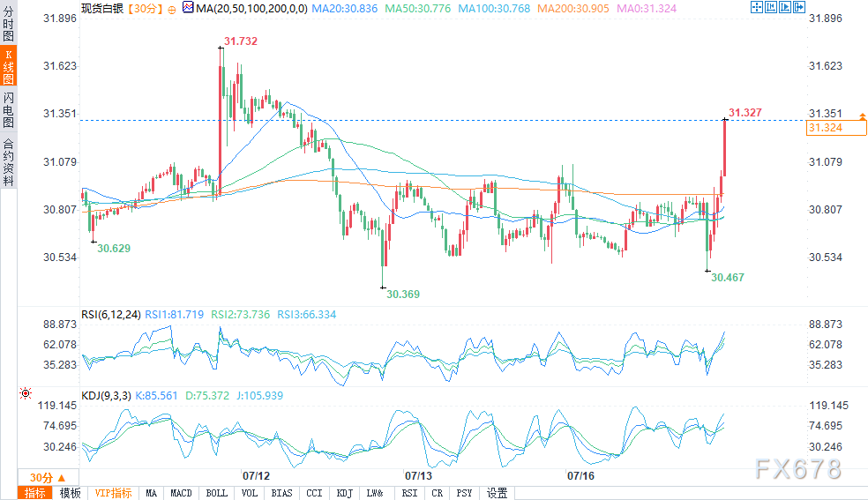This screenshot has height=500, width=868.
Task: Click the RSI2:73.736 value
Action: click(240, 315)
